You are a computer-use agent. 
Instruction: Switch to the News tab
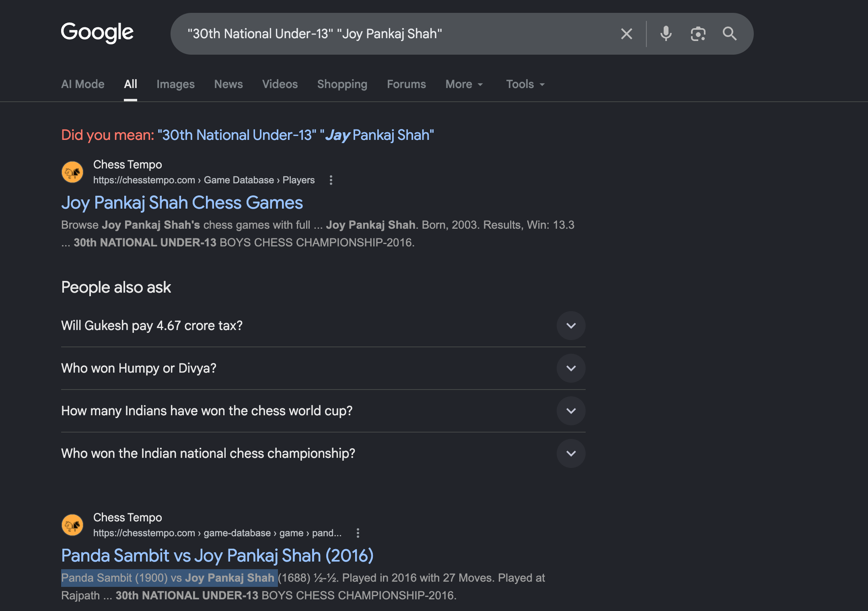(228, 84)
